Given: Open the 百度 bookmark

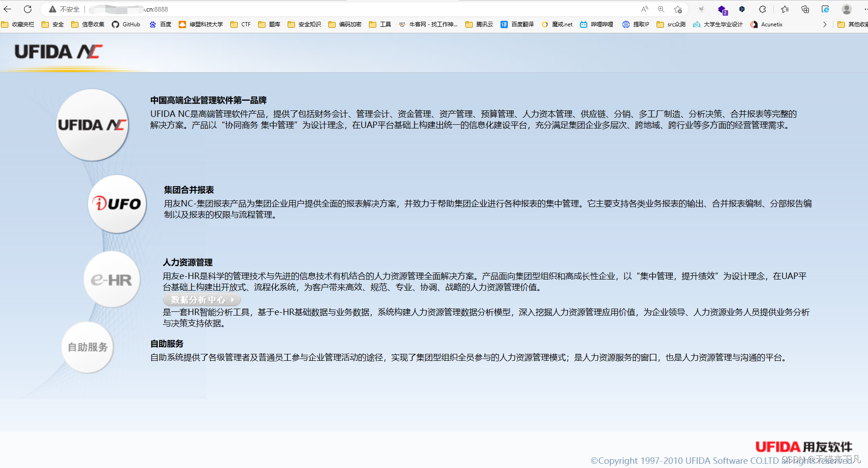Looking at the screenshot, I should (x=160, y=24).
